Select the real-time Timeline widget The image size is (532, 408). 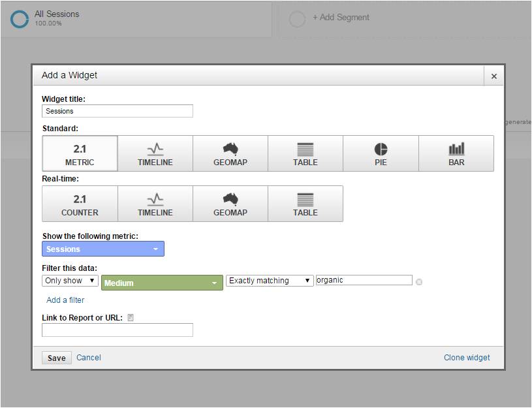coord(155,204)
